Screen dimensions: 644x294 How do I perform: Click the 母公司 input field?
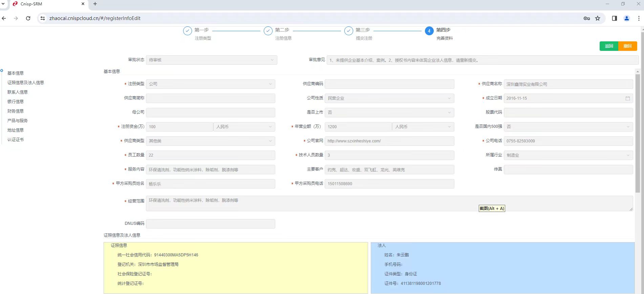tap(211, 113)
